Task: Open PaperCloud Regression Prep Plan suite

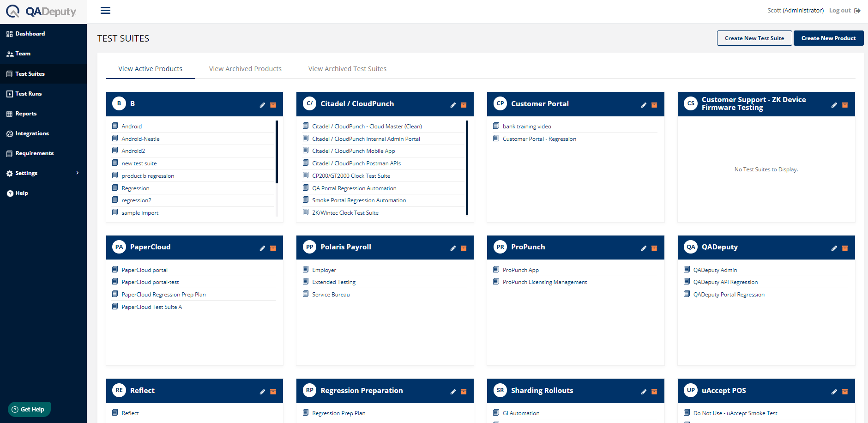Action: click(x=163, y=295)
